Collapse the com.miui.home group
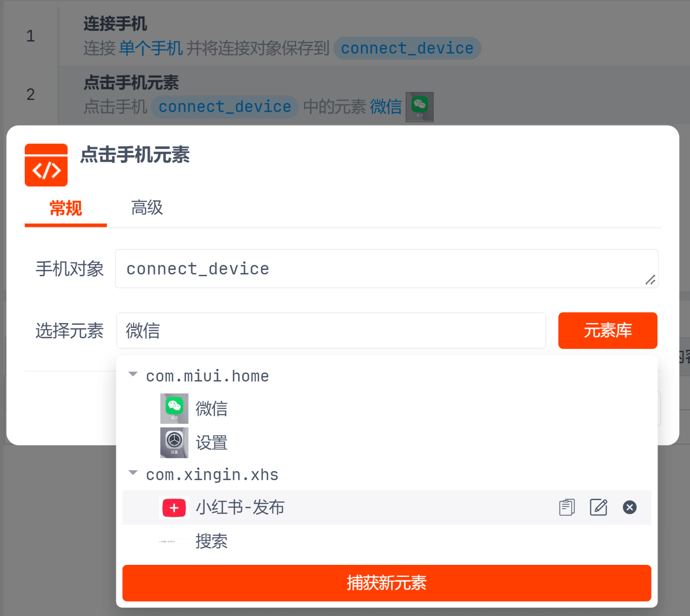The height and width of the screenshot is (616, 690). pos(133,375)
